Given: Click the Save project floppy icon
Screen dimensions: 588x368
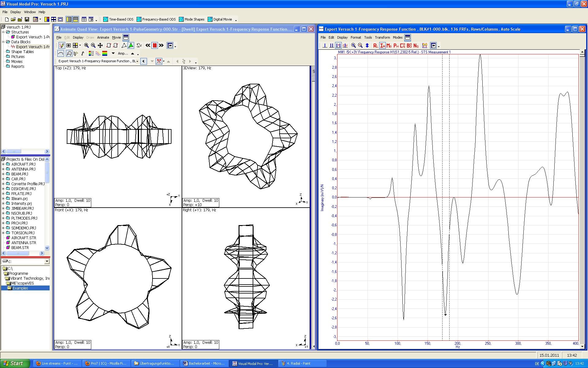Looking at the screenshot, I should (x=27, y=19).
